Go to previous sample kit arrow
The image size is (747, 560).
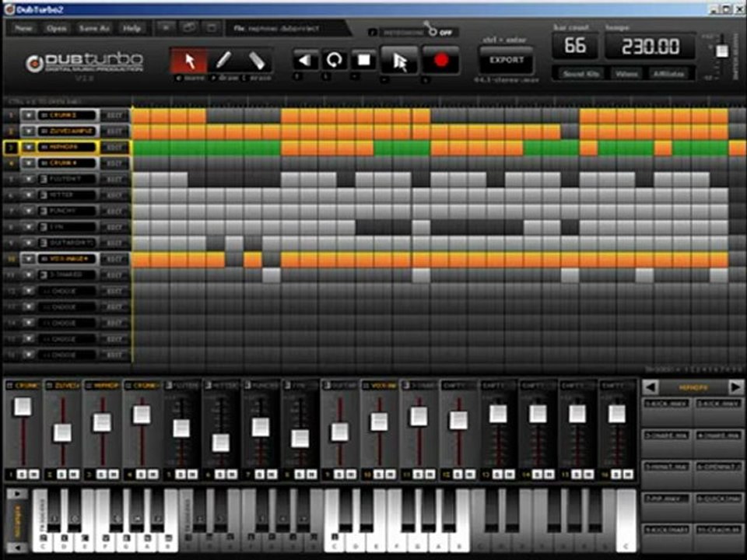coord(651,387)
